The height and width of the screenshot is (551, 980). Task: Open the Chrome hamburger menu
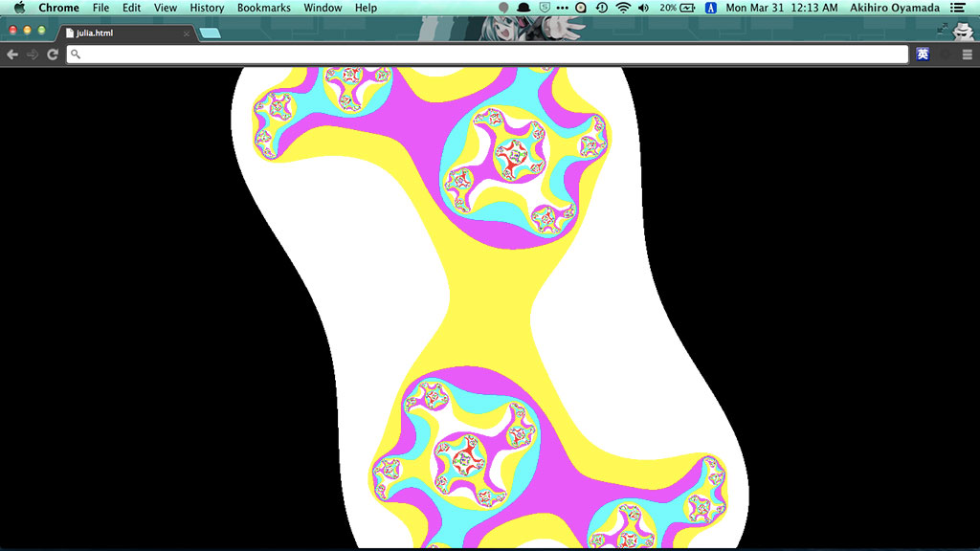pyautogui.click(x=967, y=55)
